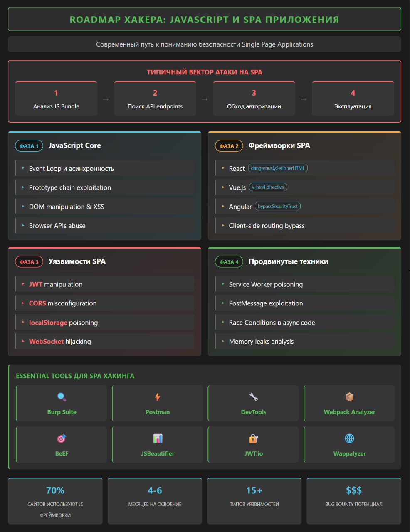This screenshot has height=532, width=410.
Task: Select the CORS misconfiguration item
Action: [x=63, y=303]
